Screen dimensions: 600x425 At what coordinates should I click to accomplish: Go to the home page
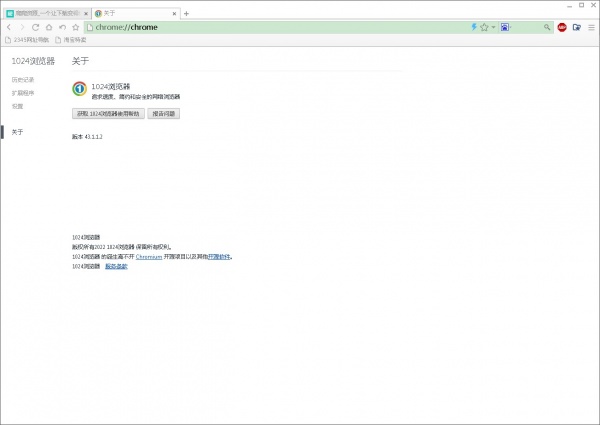tap(48, 27)
